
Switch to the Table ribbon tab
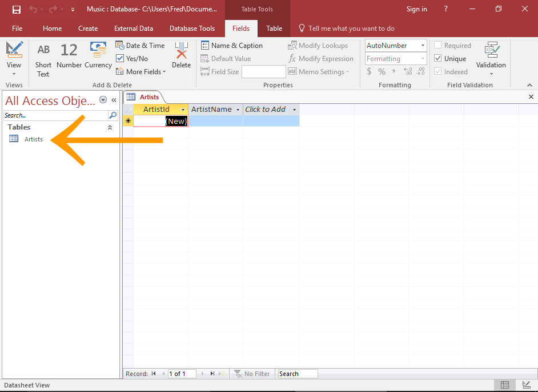pyautogui.click(x=274, y=28)
